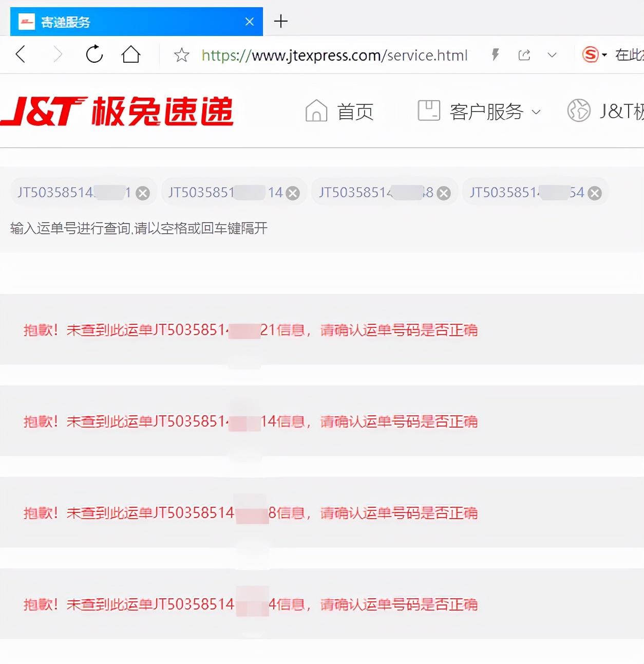Remove the first JT50358514 tracking number chip
Viewport: 644px width, 664px height.
143,193
